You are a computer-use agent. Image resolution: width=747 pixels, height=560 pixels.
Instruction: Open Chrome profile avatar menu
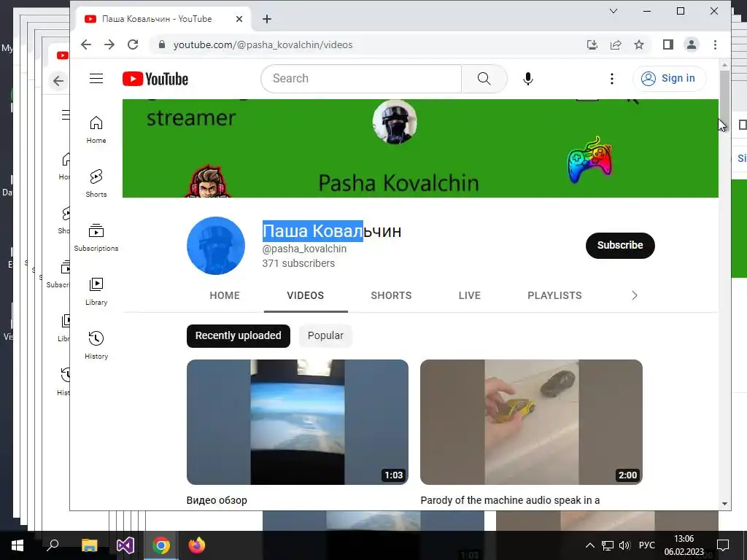pyautogui.click(x=692, y=44)
